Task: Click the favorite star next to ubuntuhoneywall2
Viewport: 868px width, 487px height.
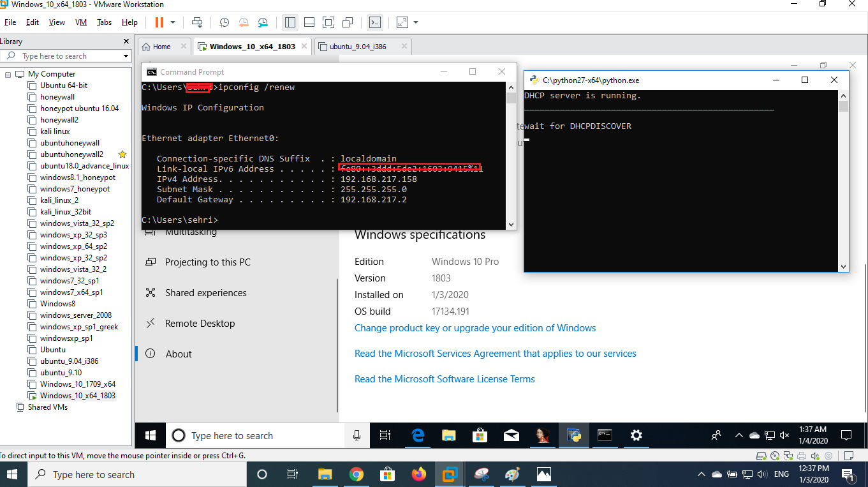Action: [x=122, y=154]
